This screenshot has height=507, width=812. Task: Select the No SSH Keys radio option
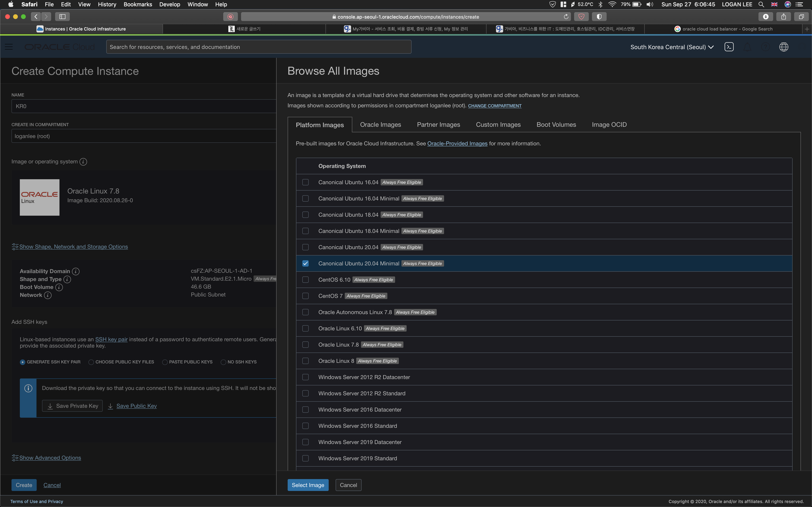(x=223, y=362)
